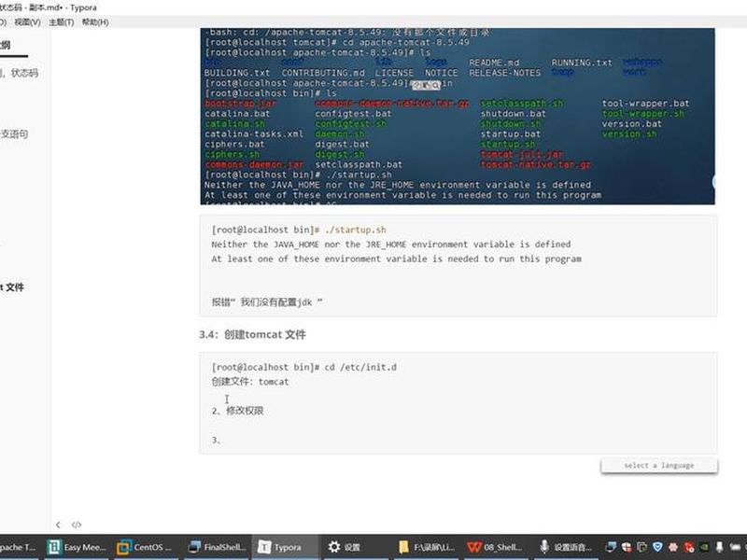Click the select a language field
747x560 pixels.
[x=659, y=465]
